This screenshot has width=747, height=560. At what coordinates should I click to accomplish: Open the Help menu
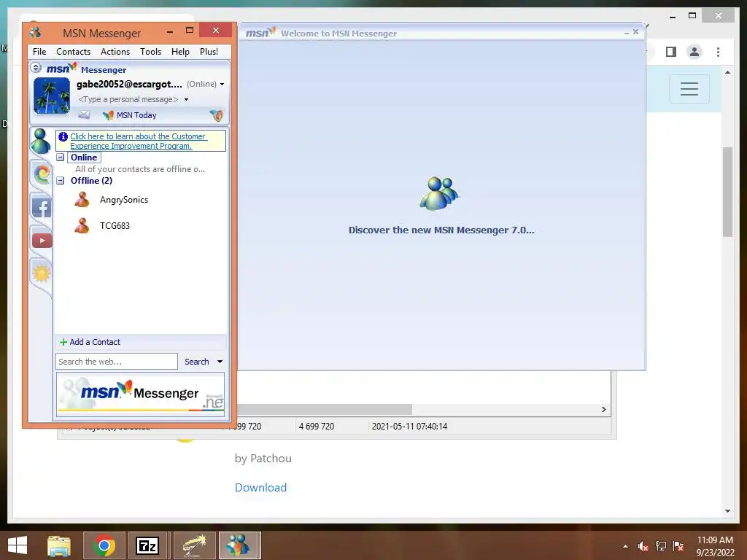pyautogui.click(x=181, y=52)
